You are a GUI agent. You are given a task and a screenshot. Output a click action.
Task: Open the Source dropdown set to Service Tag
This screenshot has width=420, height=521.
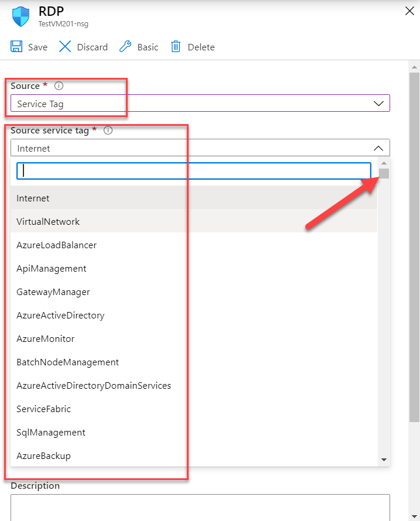(200, 104)
